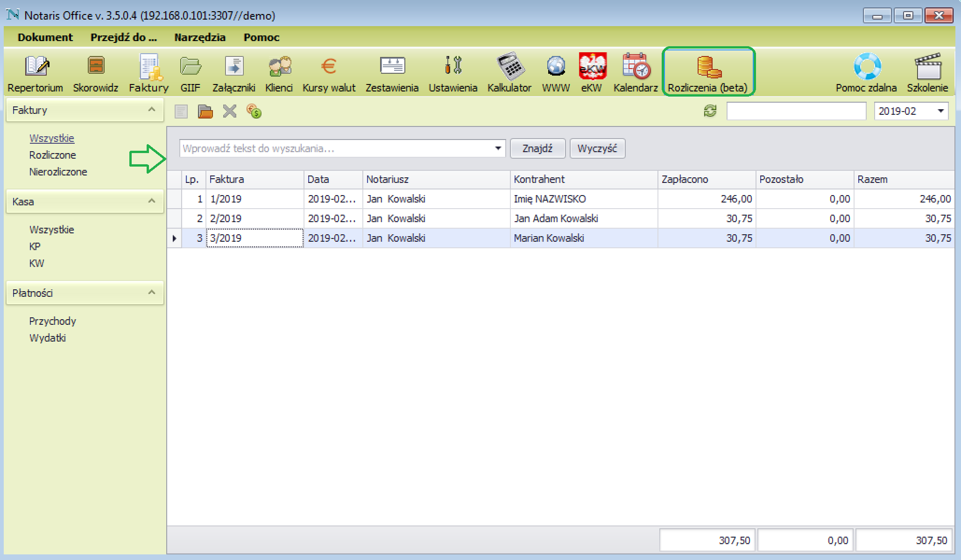
Task: Open the Przejdź do menu
Action: (124, 37)
